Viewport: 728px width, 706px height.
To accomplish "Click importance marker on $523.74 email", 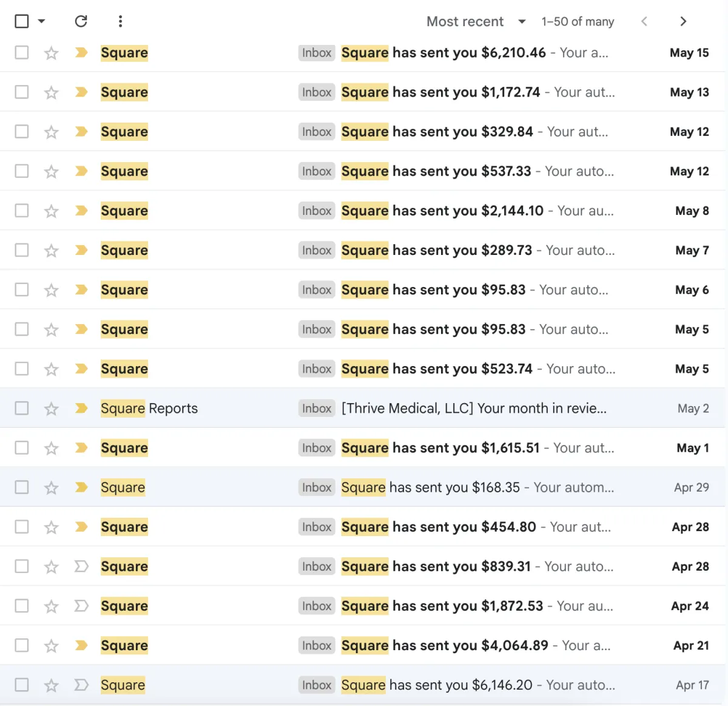I will click(x=81, y=368).
